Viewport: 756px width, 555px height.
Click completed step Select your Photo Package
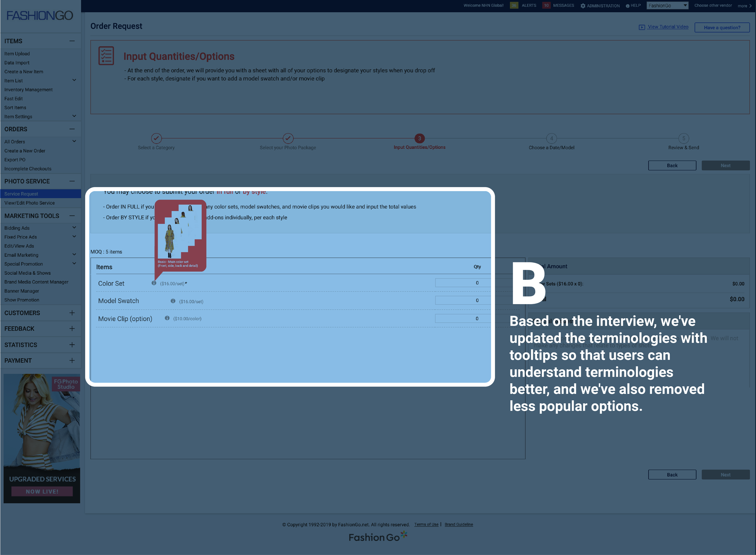[x=288, y=138]
